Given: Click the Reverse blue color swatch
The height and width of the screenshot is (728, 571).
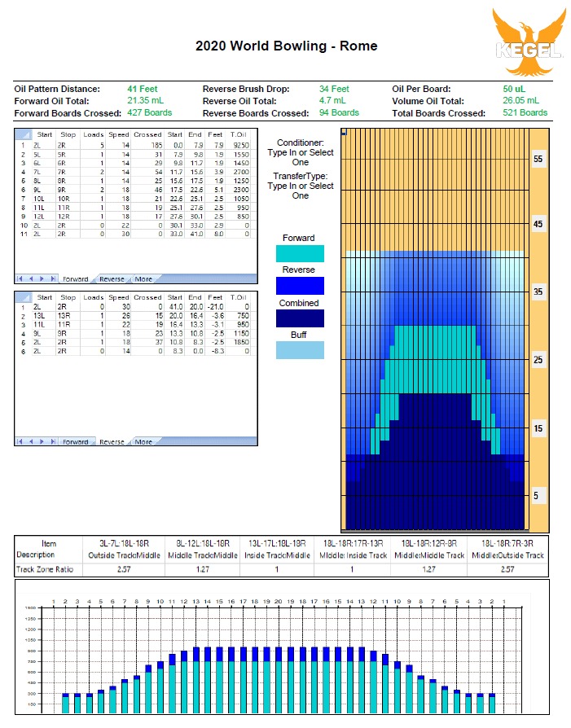Looking at the screenshot, I should pos(299,285).
